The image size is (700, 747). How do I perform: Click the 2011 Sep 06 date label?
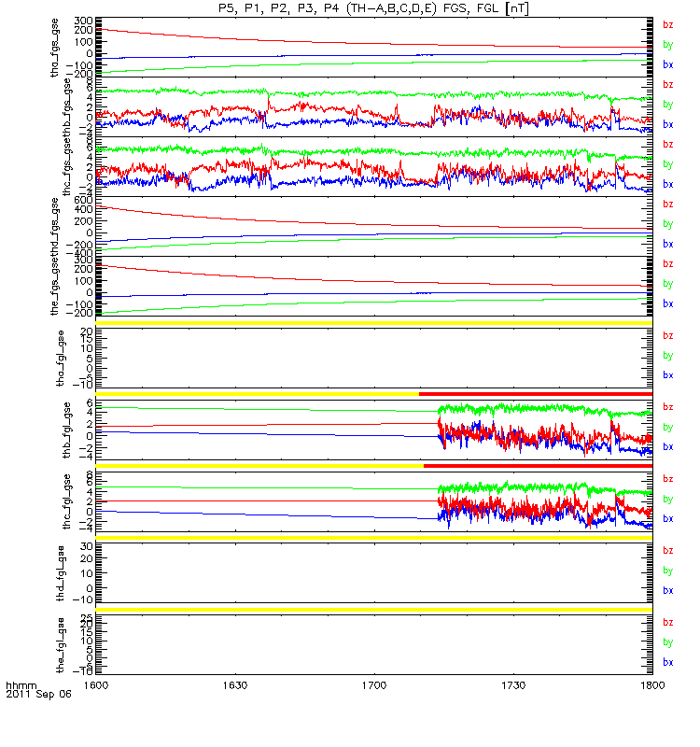[x=38, y=694]
